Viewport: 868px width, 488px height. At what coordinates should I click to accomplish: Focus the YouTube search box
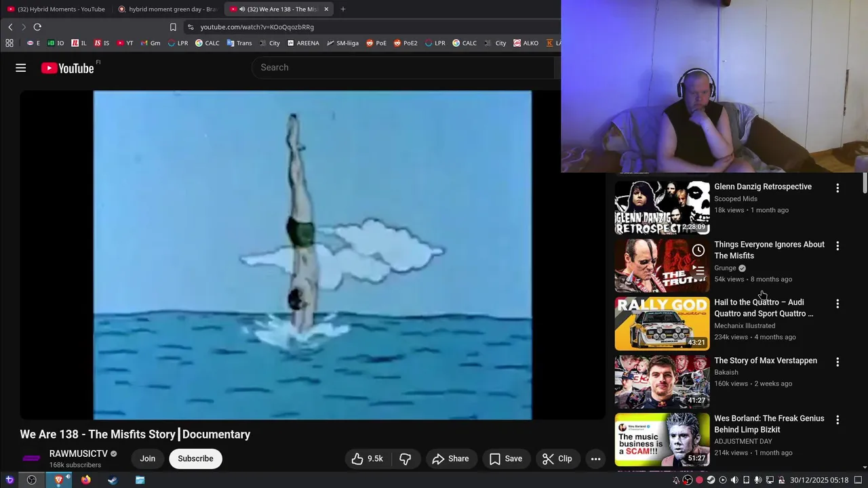coord(403,68)
